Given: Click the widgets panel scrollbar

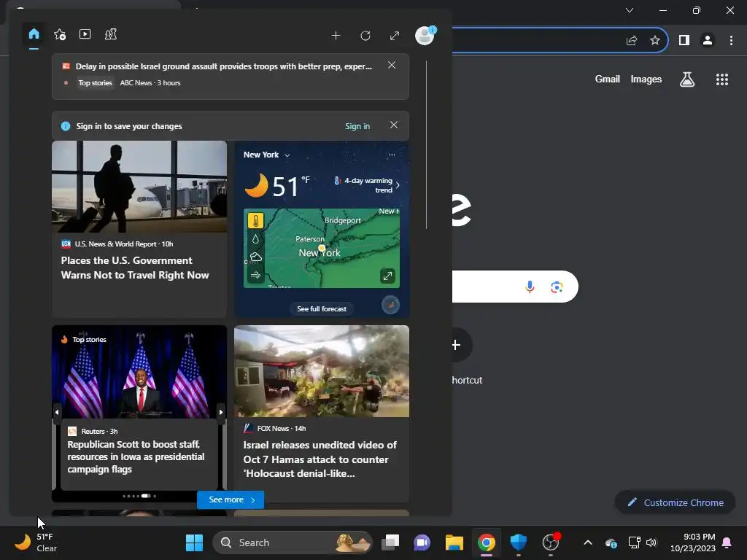Looking at the screenshot, I should click(x=426, y=145).
